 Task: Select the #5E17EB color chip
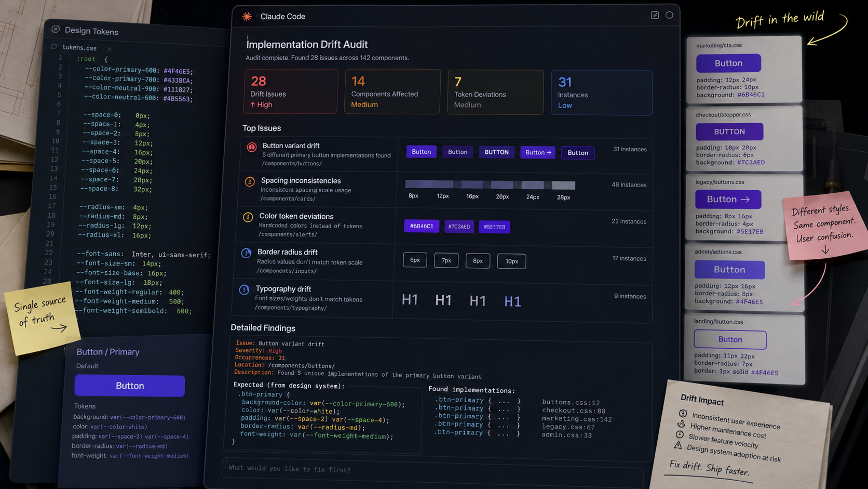[494, 227]
